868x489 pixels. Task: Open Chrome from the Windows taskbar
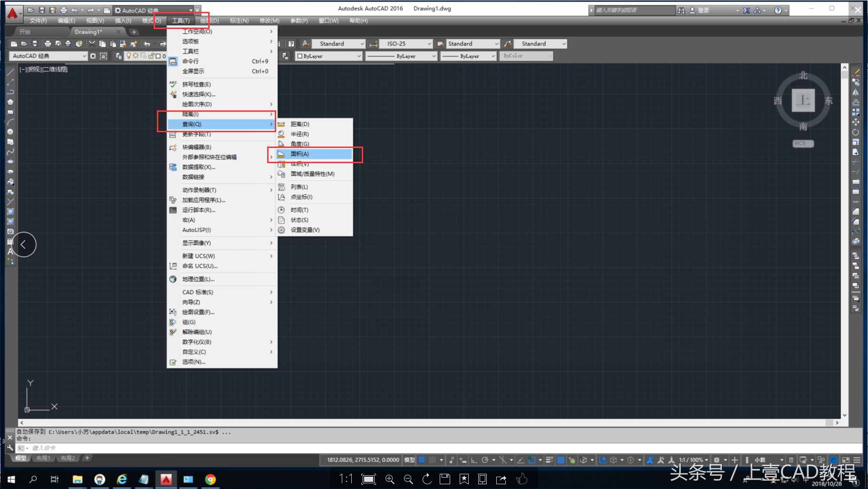click(x=210, y=479)
